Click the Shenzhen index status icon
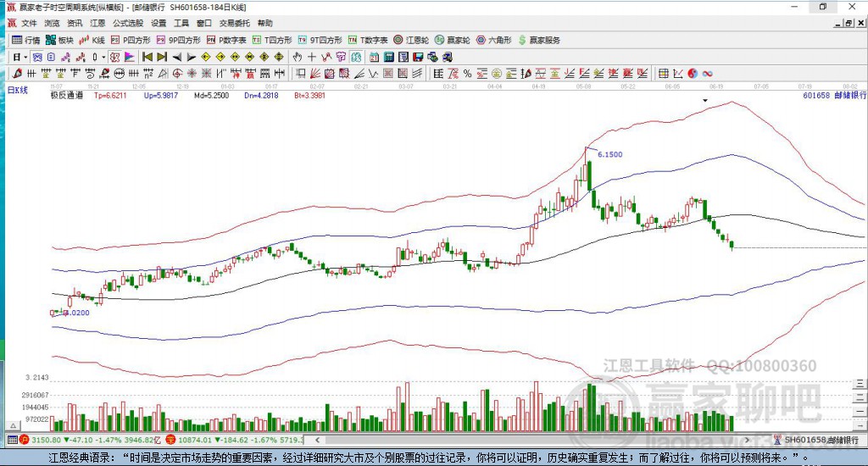 (170, 440)
